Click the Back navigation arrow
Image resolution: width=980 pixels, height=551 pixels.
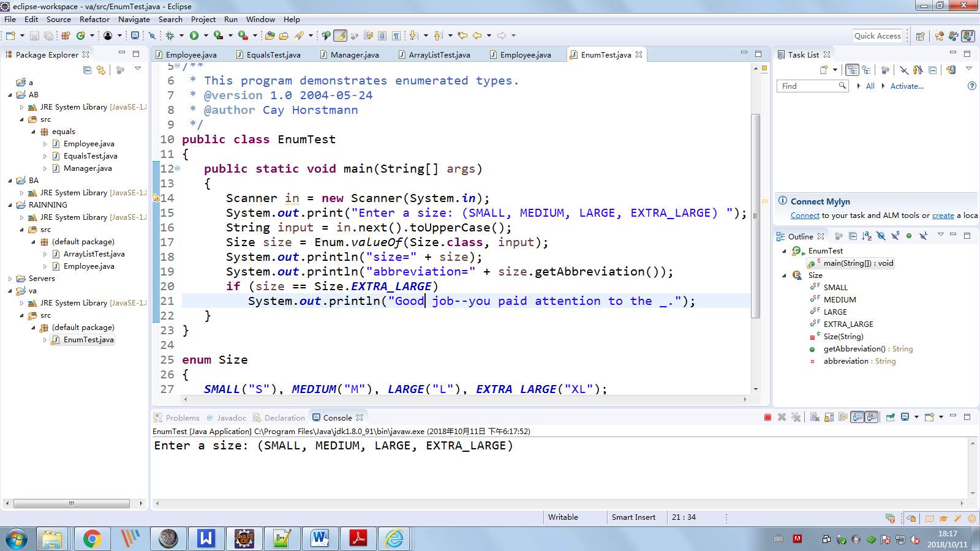tap(477, 36)
